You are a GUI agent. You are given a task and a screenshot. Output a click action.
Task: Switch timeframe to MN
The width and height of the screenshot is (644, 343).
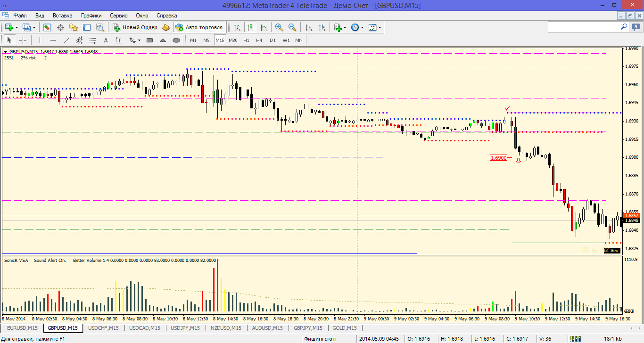coord(299,40)
